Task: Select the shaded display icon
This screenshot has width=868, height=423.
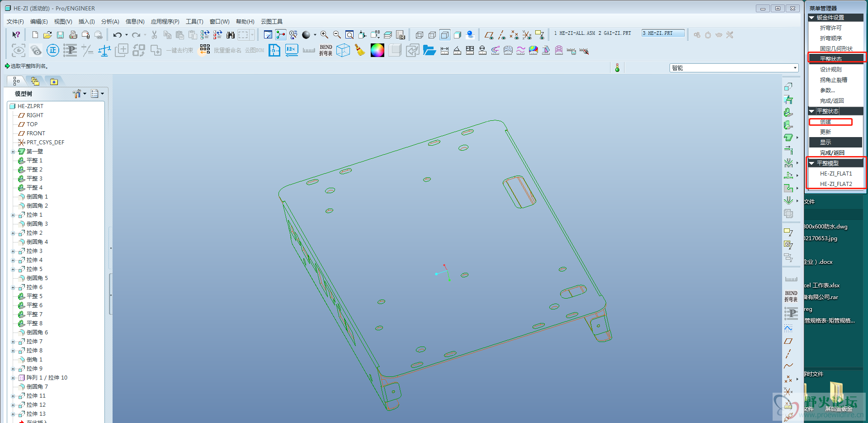Action: 458,35
